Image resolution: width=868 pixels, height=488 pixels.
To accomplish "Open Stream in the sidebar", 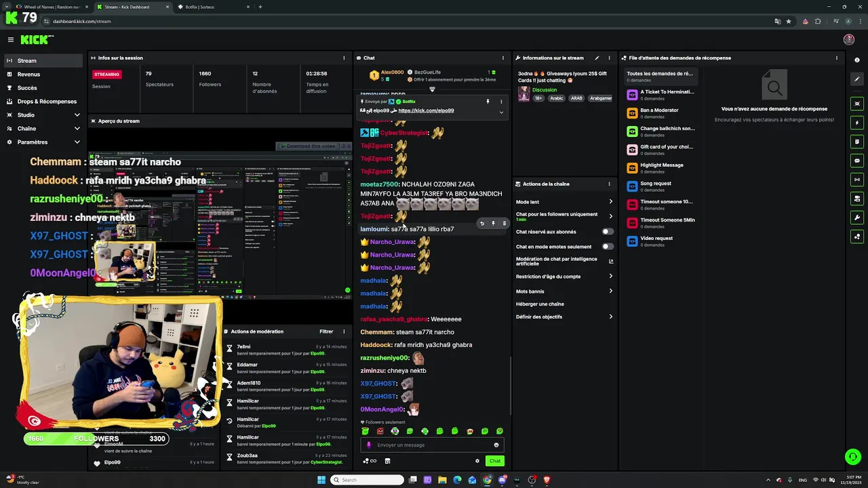I will click(43, 60).
